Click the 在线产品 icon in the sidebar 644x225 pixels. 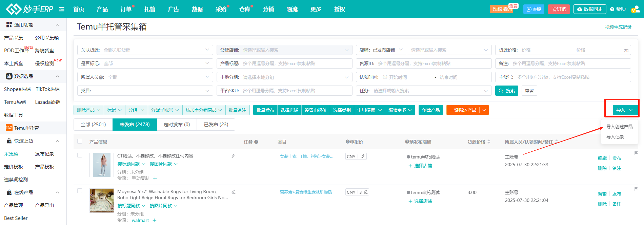pos(9,192)
